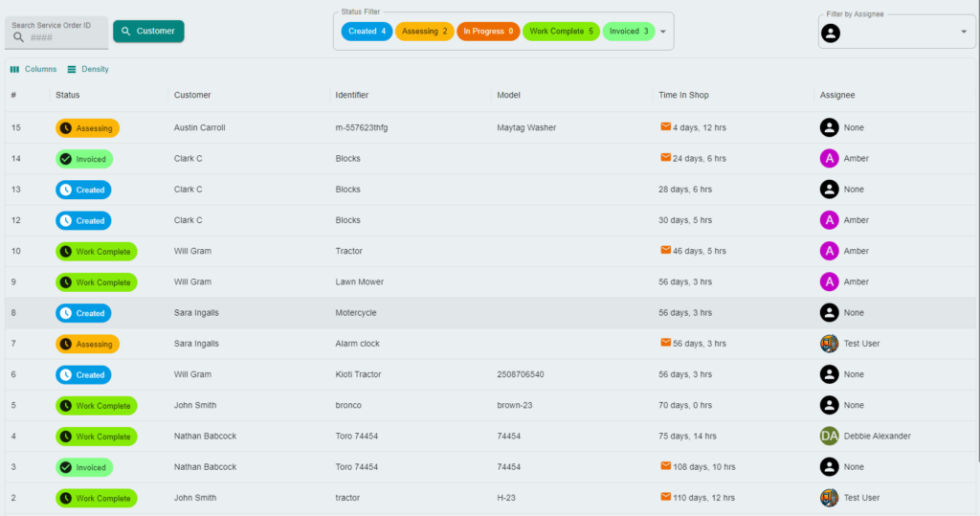This screenshot has width=980, height=516.
Task: Click 28 days, 6 hrs time cell
Action: (685, 189)
